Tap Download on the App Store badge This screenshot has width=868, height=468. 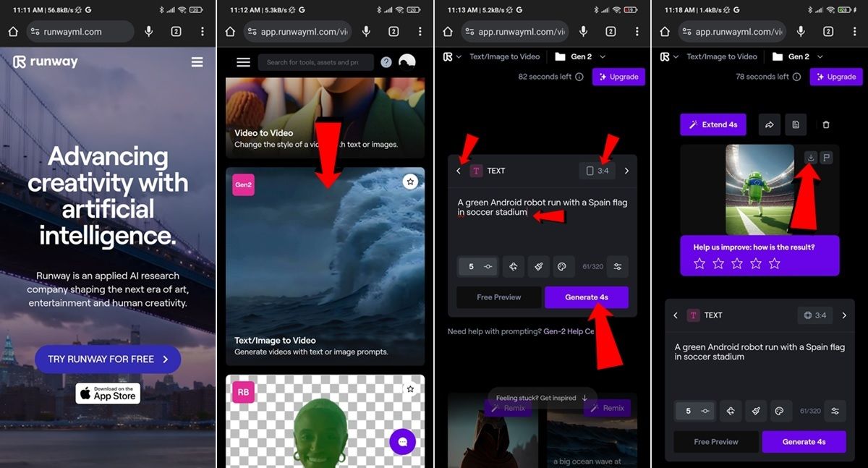pos(108,393)
